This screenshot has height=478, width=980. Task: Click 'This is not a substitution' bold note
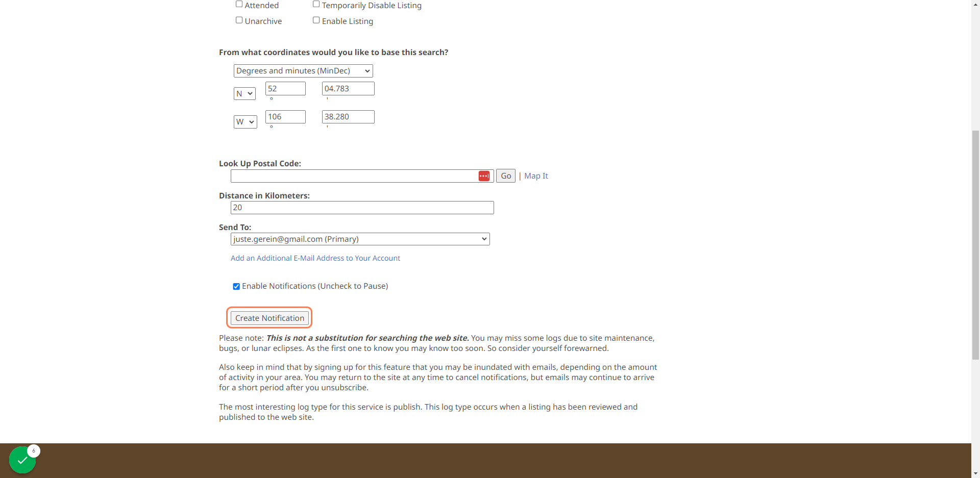tap(367, 338)
